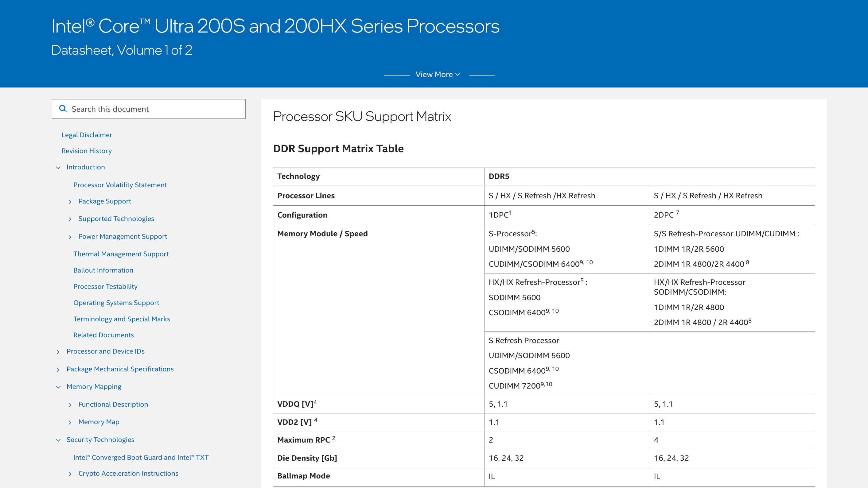Viewport: 868px width, 488px height.
Task: Expand the Functional Description chevron
Action: (x=70, y=405)
